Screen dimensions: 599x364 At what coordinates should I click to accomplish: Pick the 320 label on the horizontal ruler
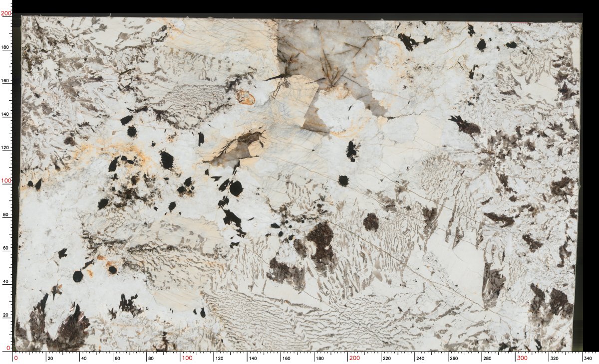tap(556, 358)
